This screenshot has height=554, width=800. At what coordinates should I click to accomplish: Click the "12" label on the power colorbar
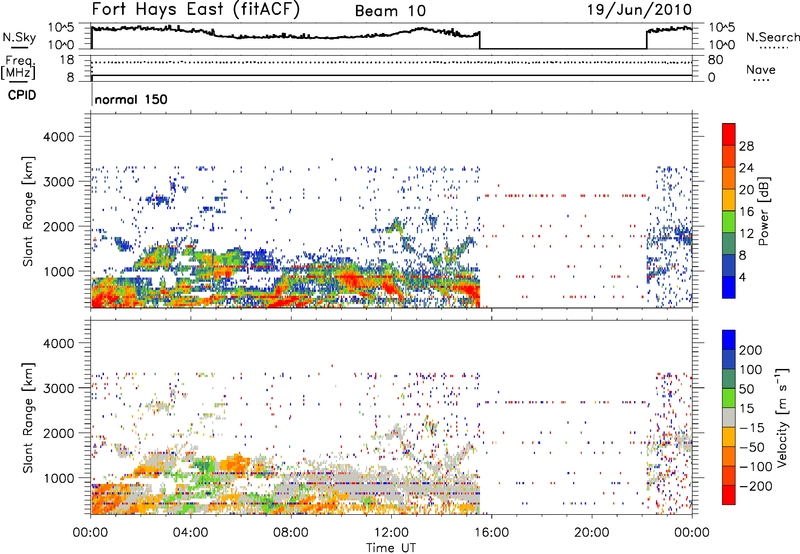tap(746, 234)
